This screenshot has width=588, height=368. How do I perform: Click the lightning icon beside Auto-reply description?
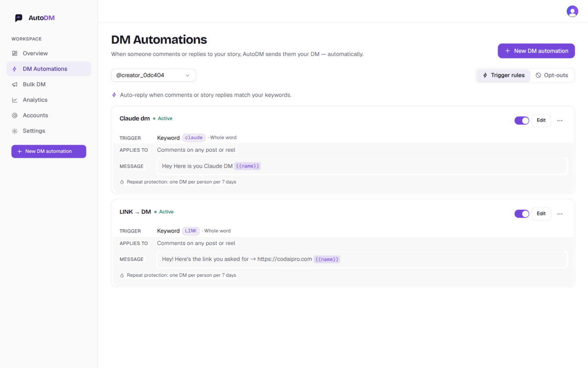pos(114,95)
